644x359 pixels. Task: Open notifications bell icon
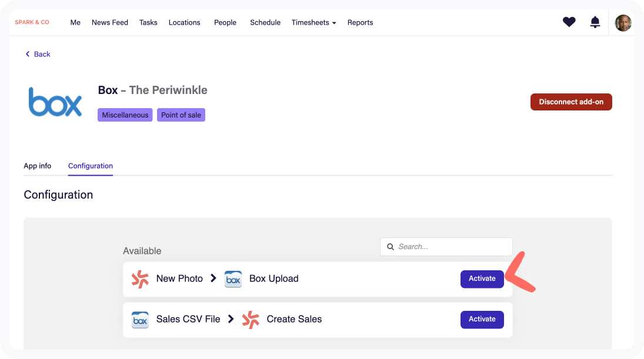pos(595,22)
